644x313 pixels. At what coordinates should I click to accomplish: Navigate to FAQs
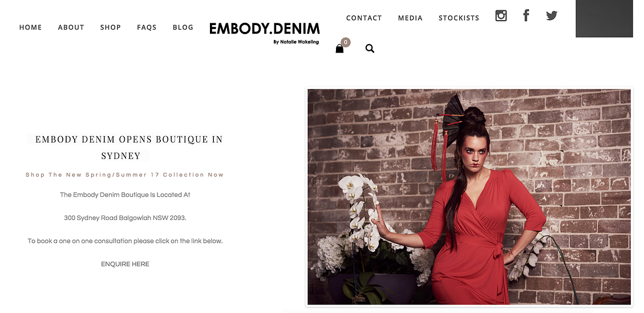[x=147, y=27]
